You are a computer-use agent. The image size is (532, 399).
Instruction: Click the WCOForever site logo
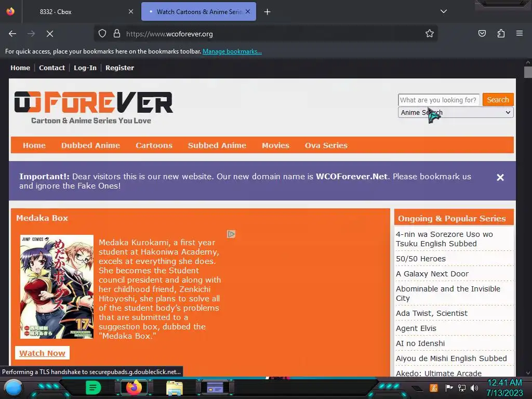tap(94, 108)
